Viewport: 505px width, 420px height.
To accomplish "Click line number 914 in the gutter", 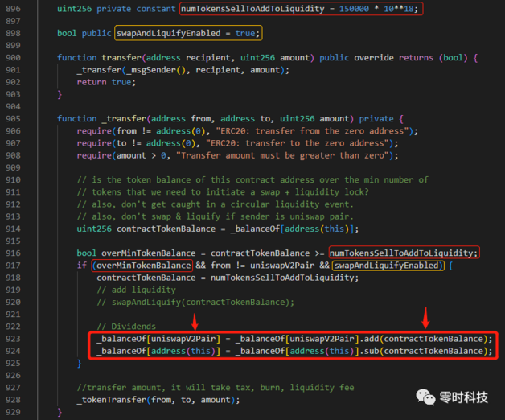I will tap(13, 229).
